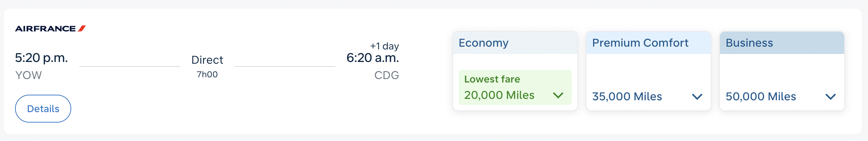Screen dimensions: 868x141
Task: Click the red Air France stripe emblem
Action: coord(82,28)
